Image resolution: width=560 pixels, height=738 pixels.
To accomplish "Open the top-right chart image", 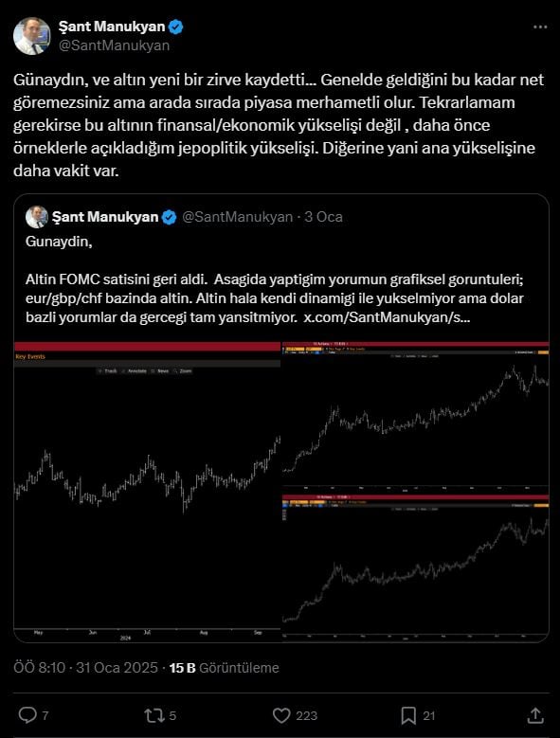I will click(416, 417).
